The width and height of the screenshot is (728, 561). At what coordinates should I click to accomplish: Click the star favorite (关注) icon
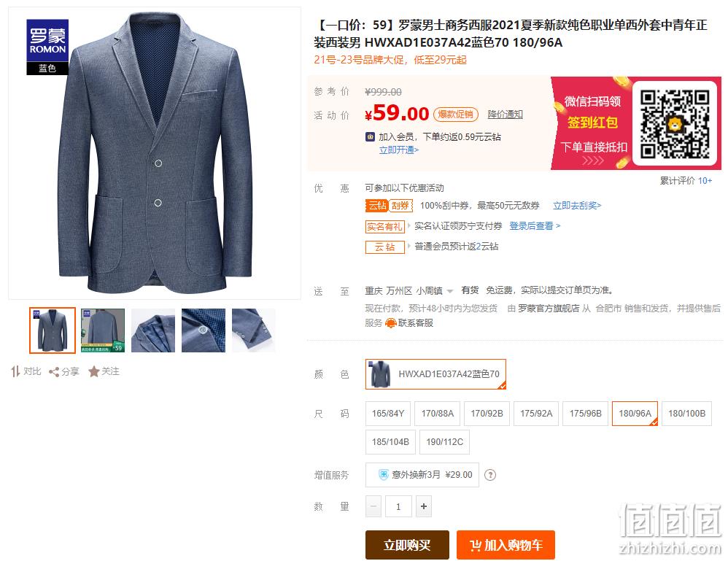point(94,371)
